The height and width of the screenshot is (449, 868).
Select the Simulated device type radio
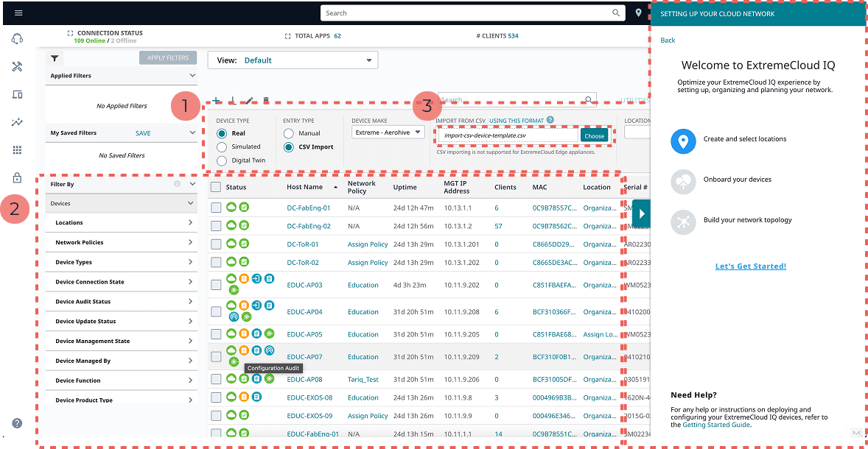[222, 146]
